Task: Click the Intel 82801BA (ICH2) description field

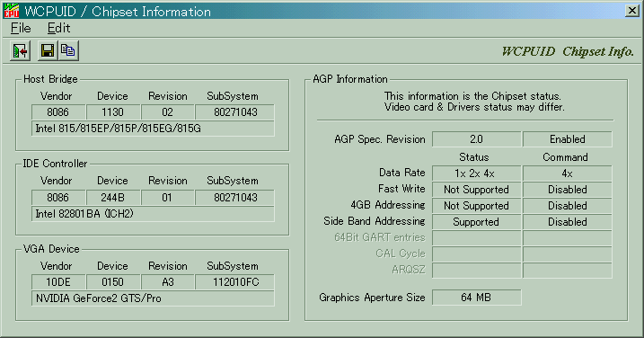Action: point(153,214)
